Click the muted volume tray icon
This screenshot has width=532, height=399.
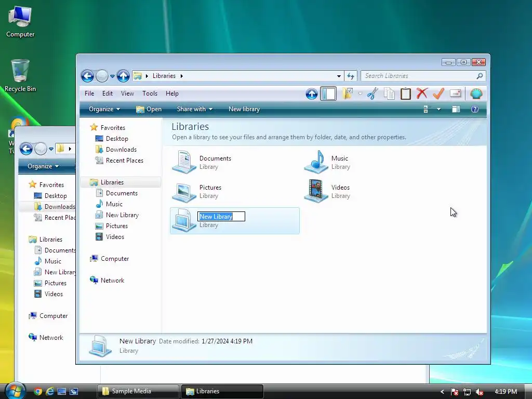click(480, 392)
